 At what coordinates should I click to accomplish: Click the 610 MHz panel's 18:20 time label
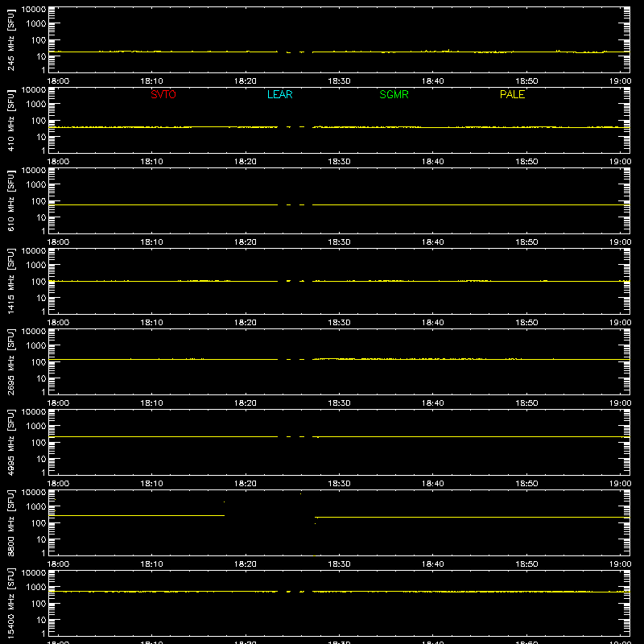(x=246, y=242)
